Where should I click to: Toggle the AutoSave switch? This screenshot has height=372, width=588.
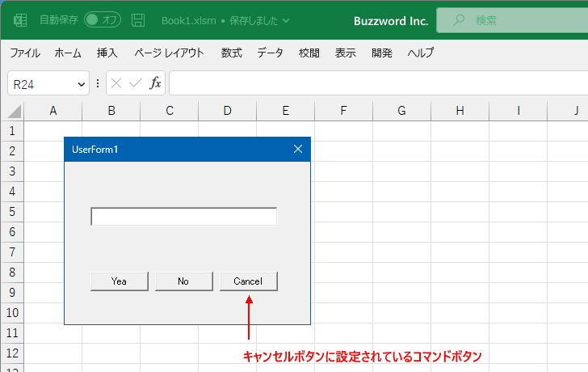point(103,20)
